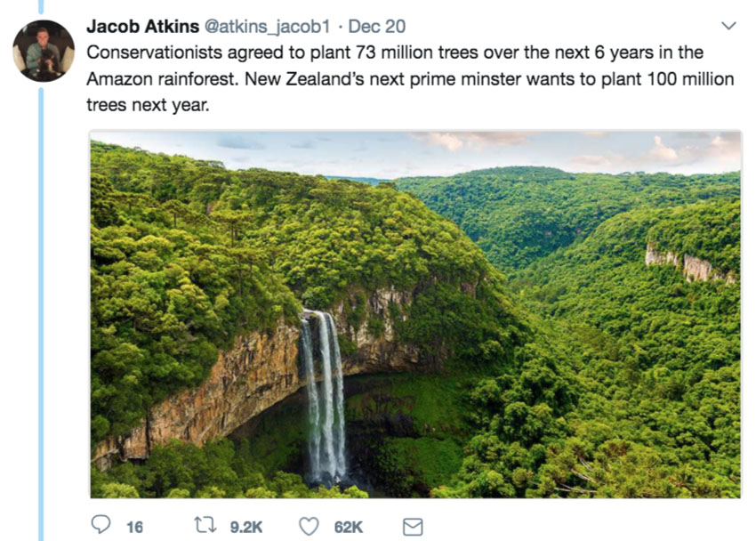Viewport: 756px width, 541px height.
Task: Open Jacob Atkins' profile avatar
Action: (44, 51)
